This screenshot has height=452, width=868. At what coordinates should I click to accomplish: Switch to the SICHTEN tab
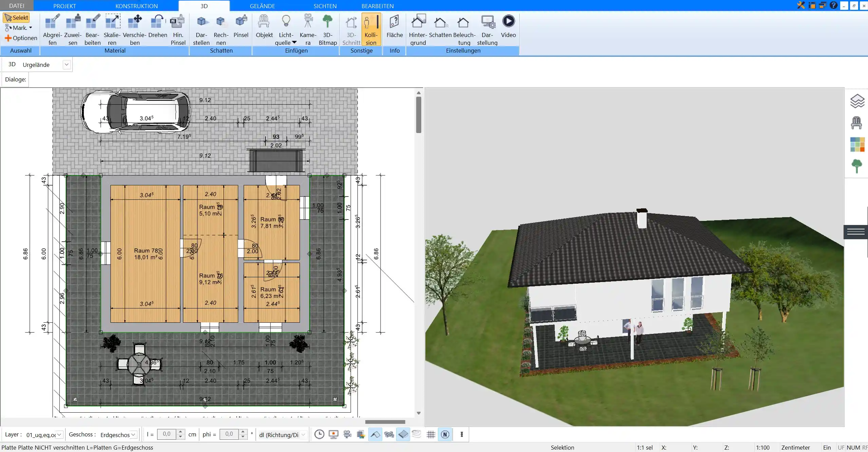click(x=325, y=6)
